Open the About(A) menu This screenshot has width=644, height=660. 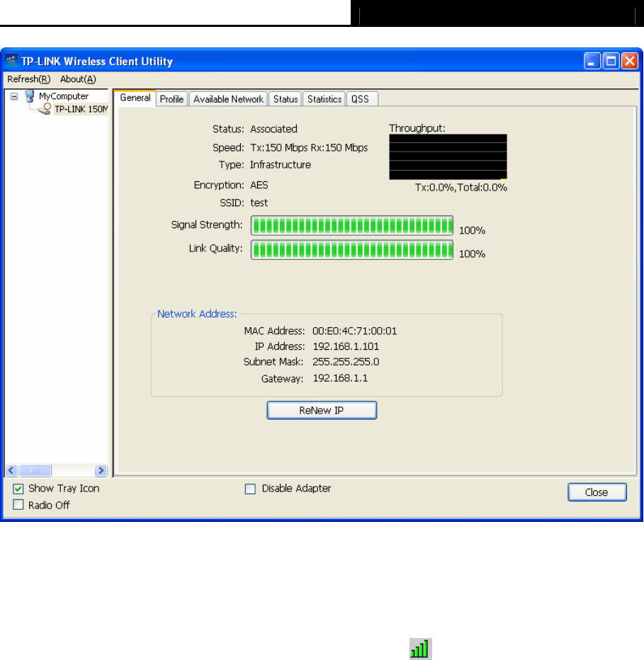[x=79, y=79]
